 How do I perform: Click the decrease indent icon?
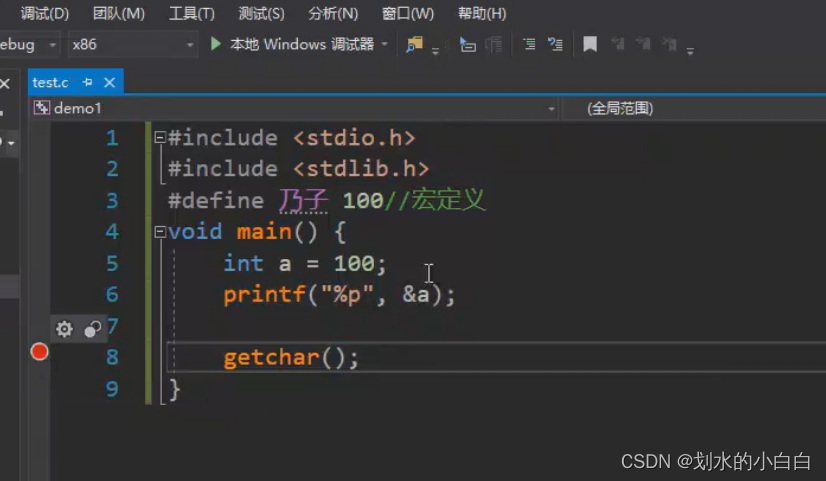click(529, 44)
